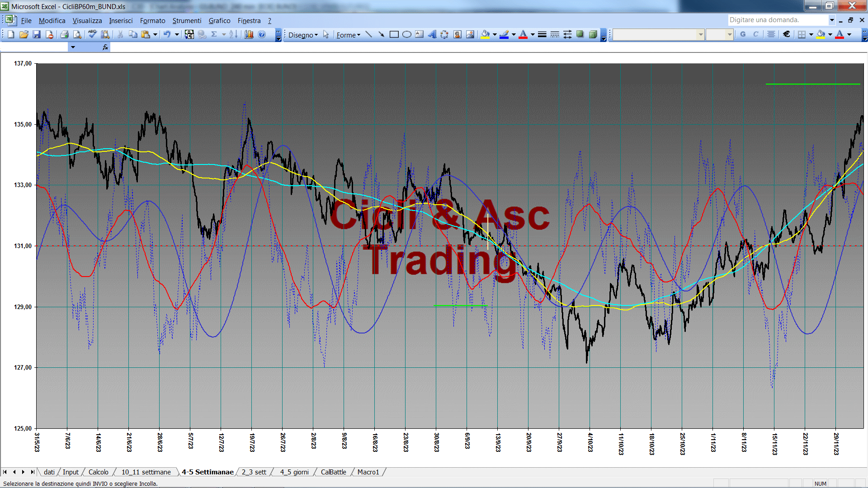Expand the undo history dropdown
The image size is (868, 488).
177,34
